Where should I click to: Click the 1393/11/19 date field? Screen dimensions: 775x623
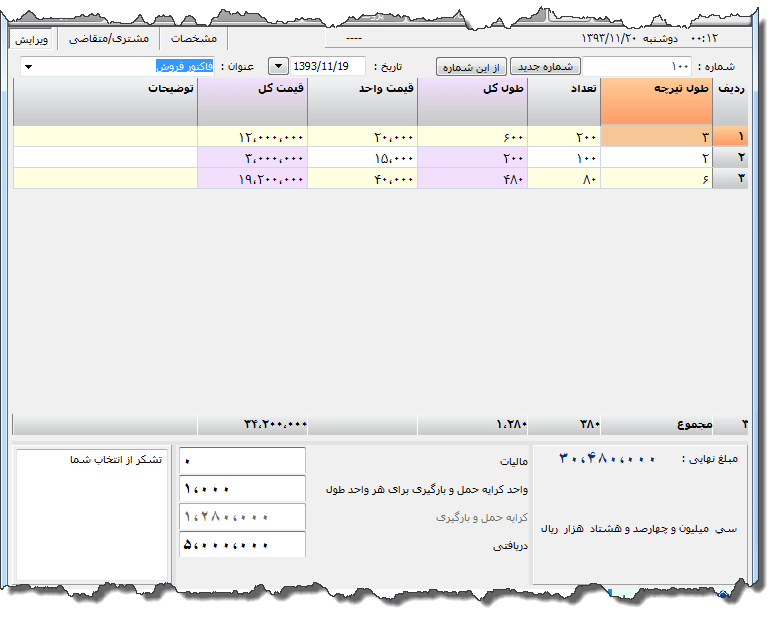coord(326,66)
